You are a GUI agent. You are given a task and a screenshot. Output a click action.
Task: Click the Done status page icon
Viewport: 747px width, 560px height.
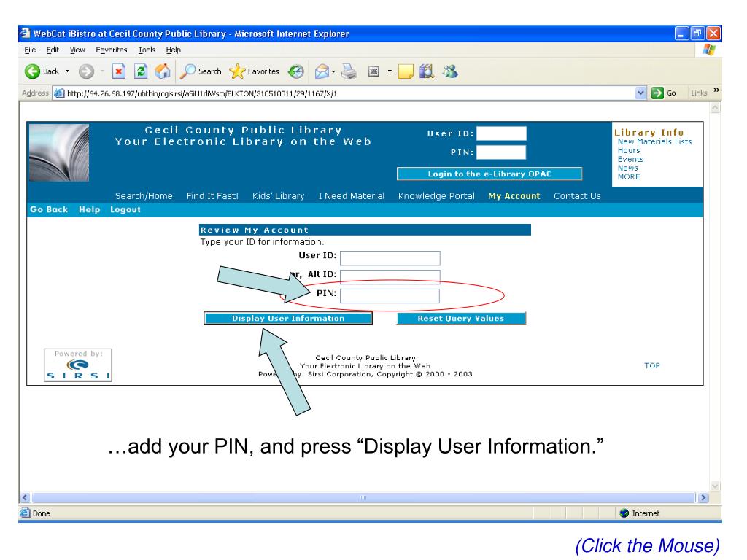click(x=25, y=513)
